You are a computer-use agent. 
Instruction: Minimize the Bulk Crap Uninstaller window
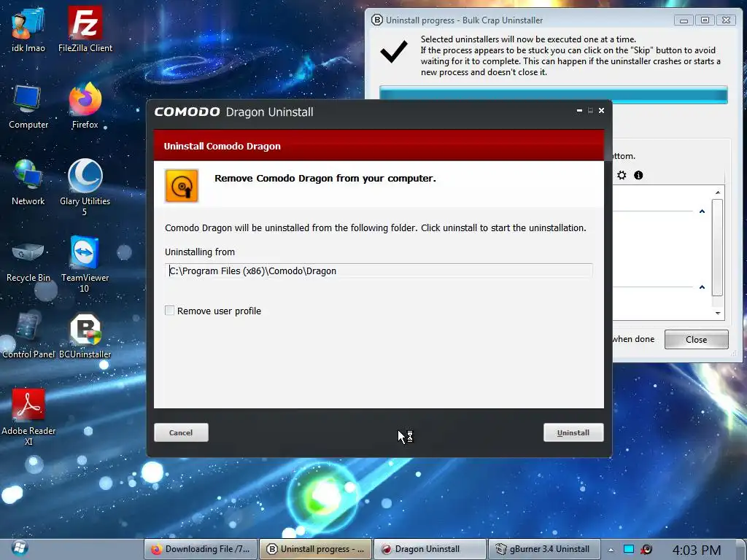684,20
